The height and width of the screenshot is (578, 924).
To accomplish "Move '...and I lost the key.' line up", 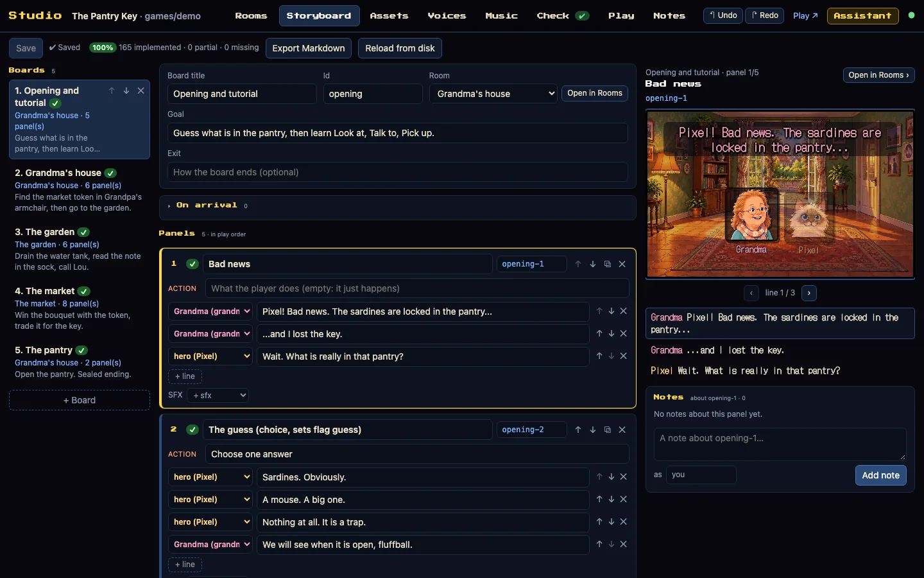I will coord(599,334).
